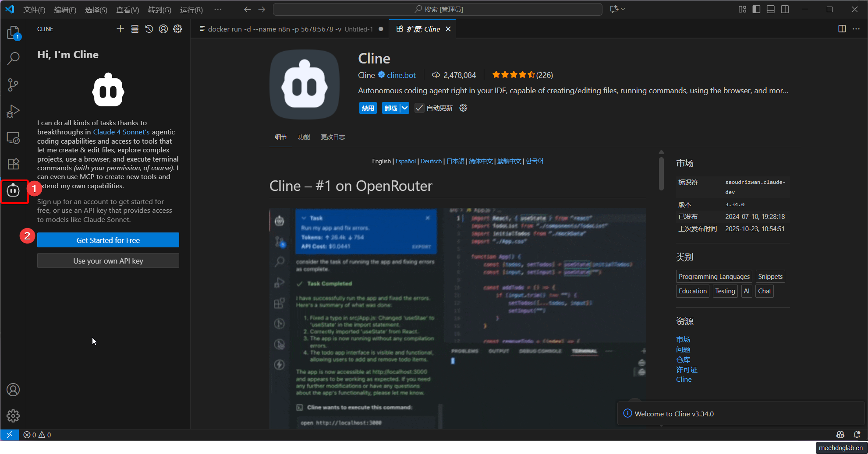Open Cline panel settings gear
The width and height of the screenshot is (868, 454).
177,29
